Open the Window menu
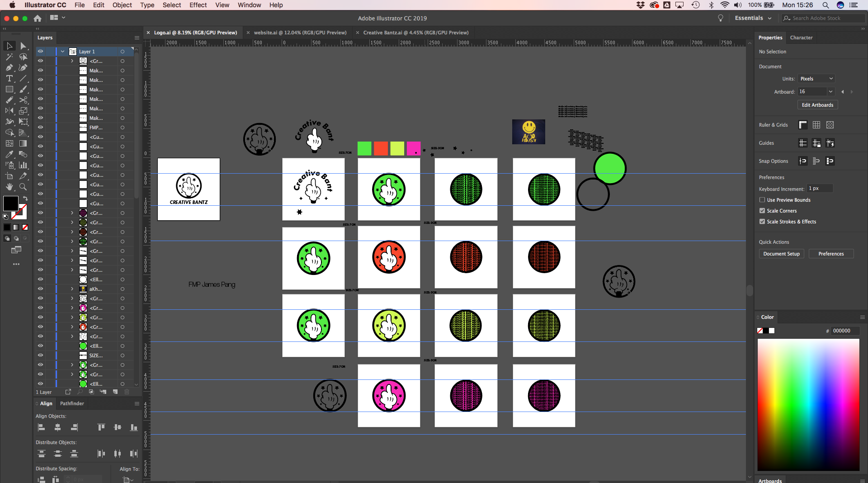This screenshot has height=483, width=868. (249, 5)
